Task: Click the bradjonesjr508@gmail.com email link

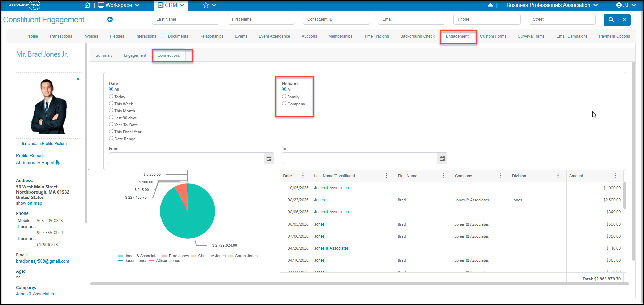Action: point(43,261)
